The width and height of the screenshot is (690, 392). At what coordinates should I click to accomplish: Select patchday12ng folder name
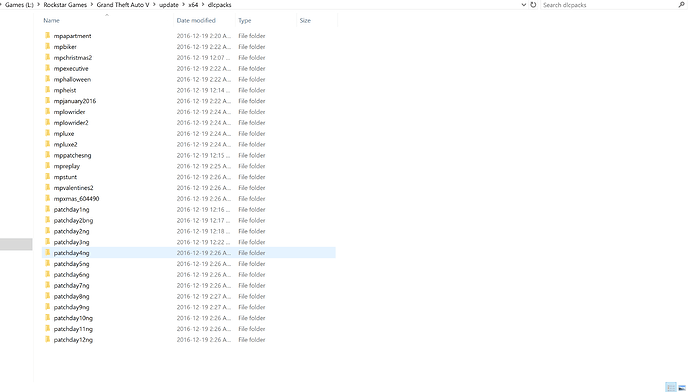pyautogui.click(x=73, y=340)
